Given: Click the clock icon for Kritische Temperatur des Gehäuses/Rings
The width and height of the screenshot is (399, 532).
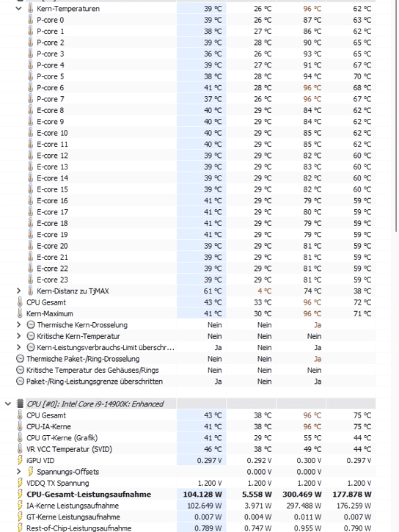Looking at the screenshot, I should point(21,370).
